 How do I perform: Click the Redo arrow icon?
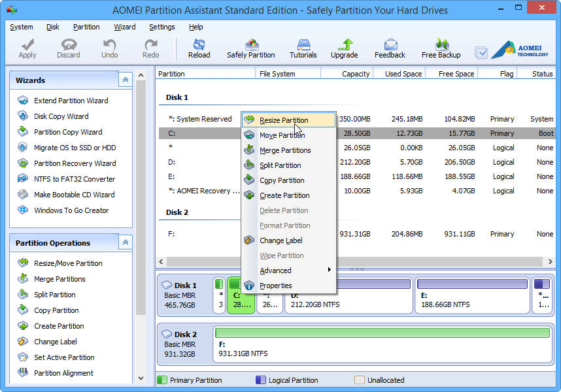150,44
